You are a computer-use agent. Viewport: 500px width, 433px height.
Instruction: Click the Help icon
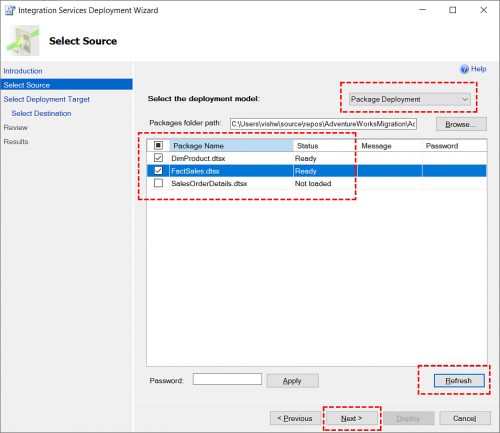coord(464,69)
